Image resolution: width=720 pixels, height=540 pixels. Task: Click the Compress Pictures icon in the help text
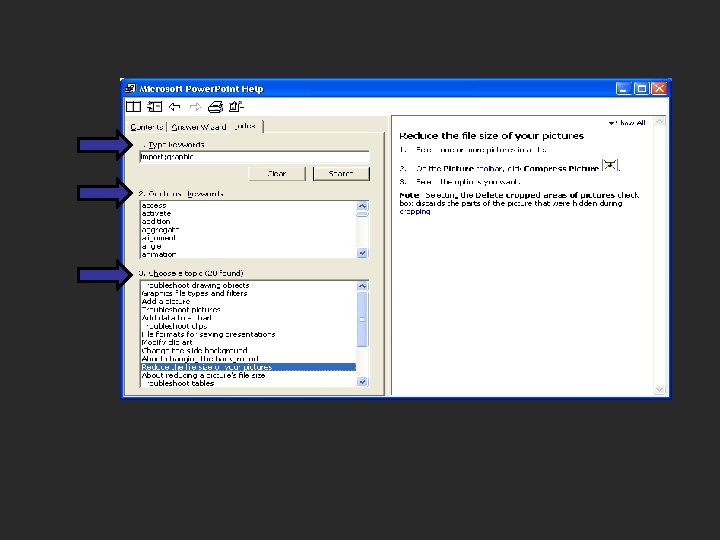point(610,165)
